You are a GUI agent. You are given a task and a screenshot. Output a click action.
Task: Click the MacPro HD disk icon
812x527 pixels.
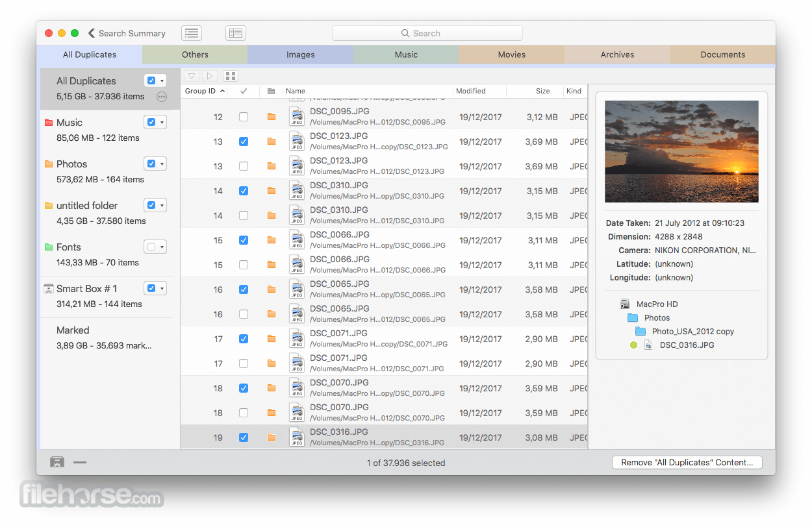(x=625, y=304)
